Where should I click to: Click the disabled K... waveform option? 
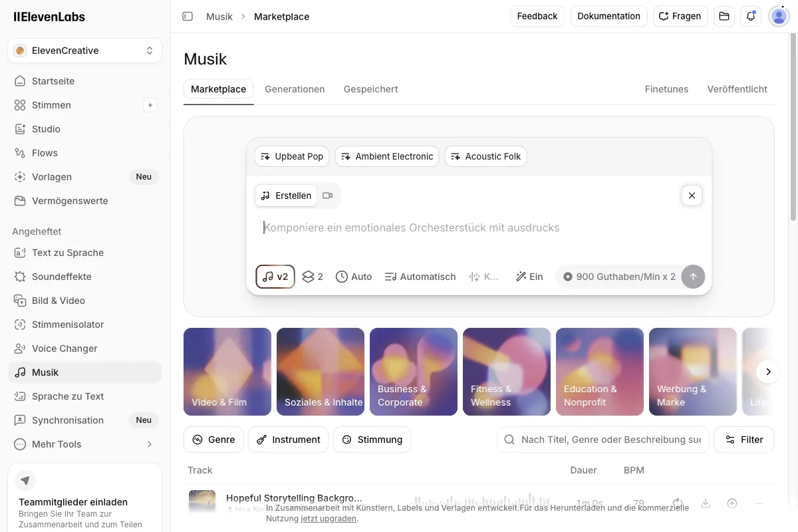(x=484, y=277)
